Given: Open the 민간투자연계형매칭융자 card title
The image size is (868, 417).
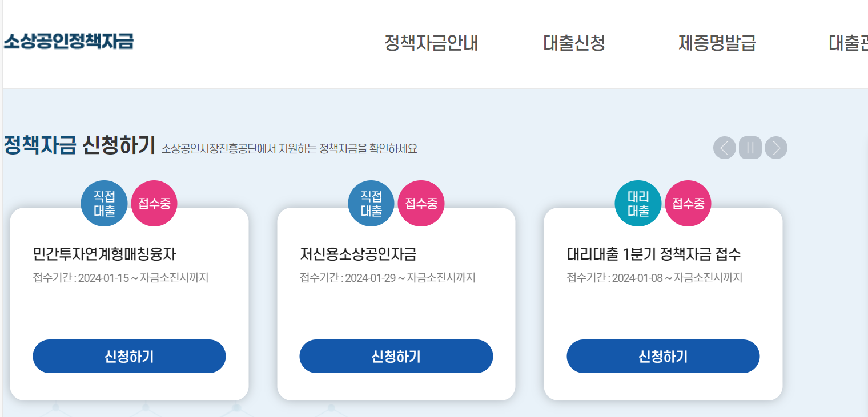Looking at the screenshot, I should [x=105, y=253].
